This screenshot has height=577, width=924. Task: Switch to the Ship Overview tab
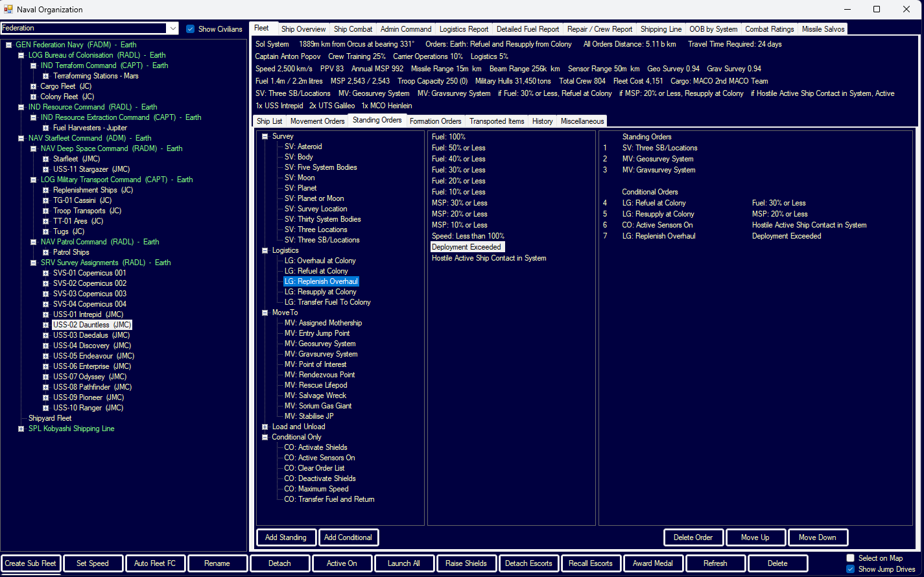click(303, 29)
